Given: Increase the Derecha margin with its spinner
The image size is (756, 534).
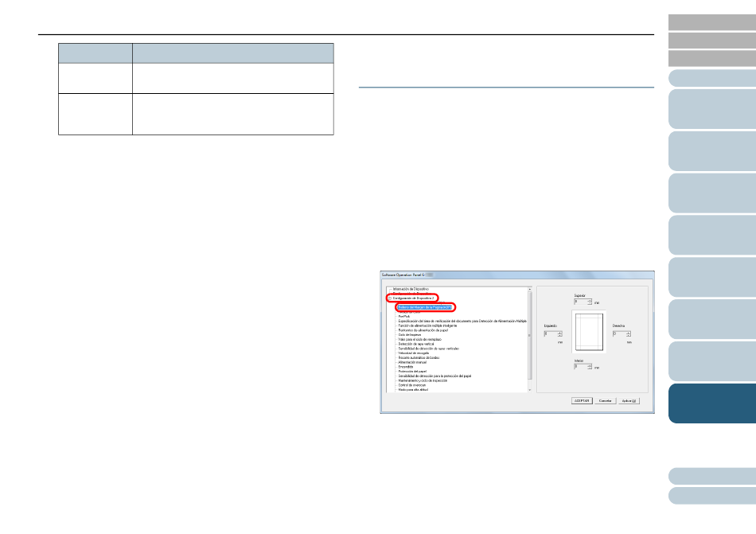Looking at the screenshot, I should pos(629,332).
